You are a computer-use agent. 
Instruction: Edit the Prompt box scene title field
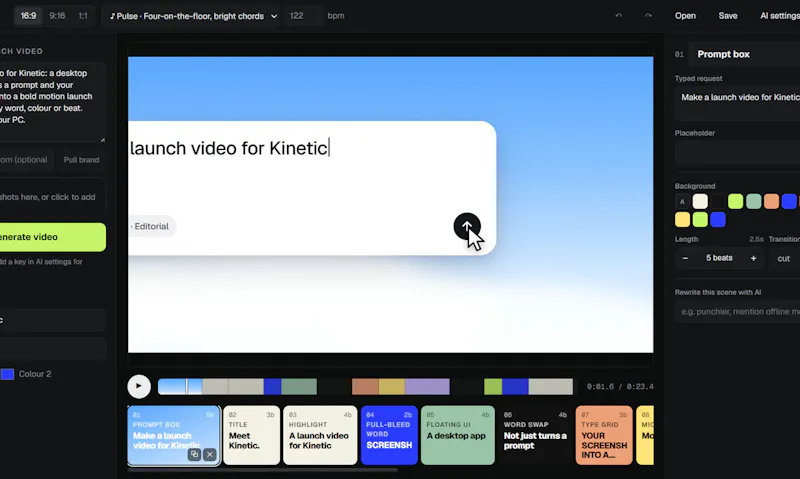[x=745, y=54]
